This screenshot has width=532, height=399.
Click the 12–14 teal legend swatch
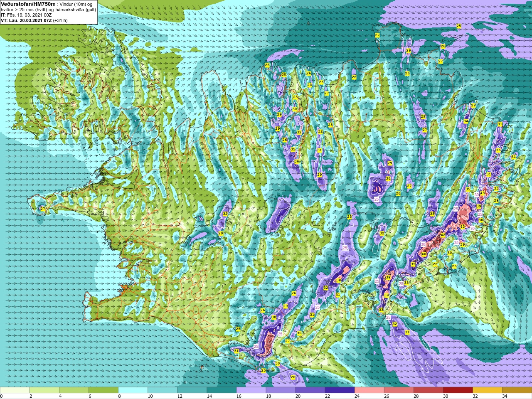coord(192,390)
